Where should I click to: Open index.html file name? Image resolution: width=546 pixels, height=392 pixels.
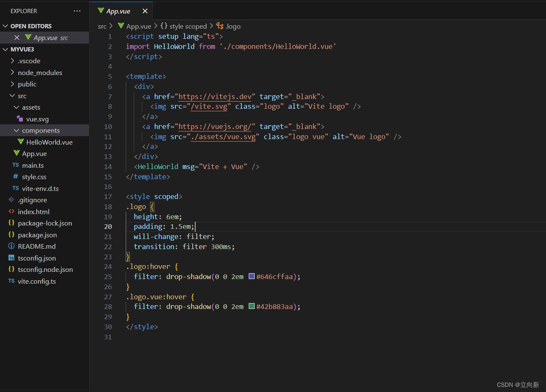[x=34, y=212]
